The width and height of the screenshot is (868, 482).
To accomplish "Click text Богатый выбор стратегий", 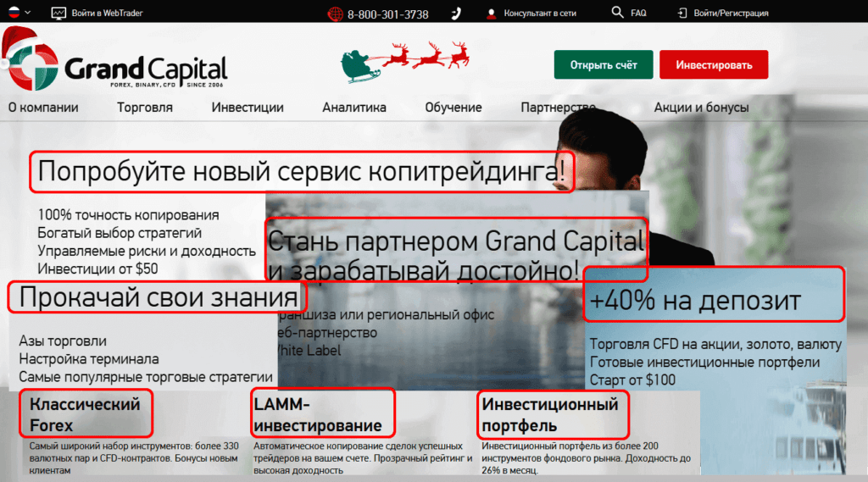I will 119,233.
